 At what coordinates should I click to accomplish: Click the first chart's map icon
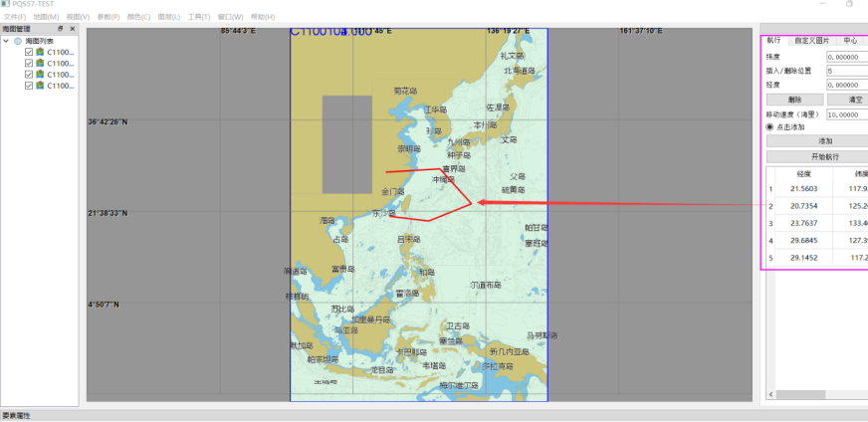tap(40, 52)
